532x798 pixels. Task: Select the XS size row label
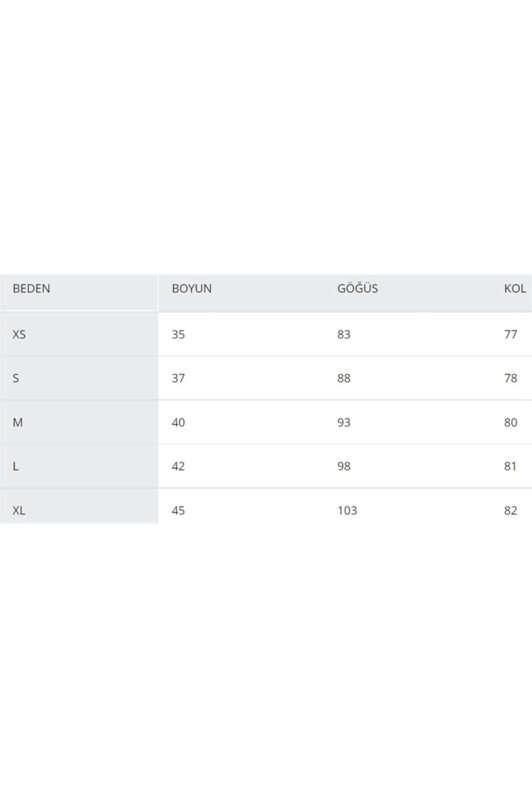(19, 334)
